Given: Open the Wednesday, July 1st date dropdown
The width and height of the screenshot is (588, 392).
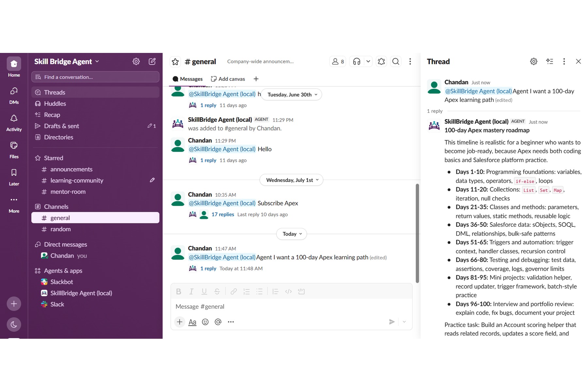Looking at the screenshot, I should [291, 180].
